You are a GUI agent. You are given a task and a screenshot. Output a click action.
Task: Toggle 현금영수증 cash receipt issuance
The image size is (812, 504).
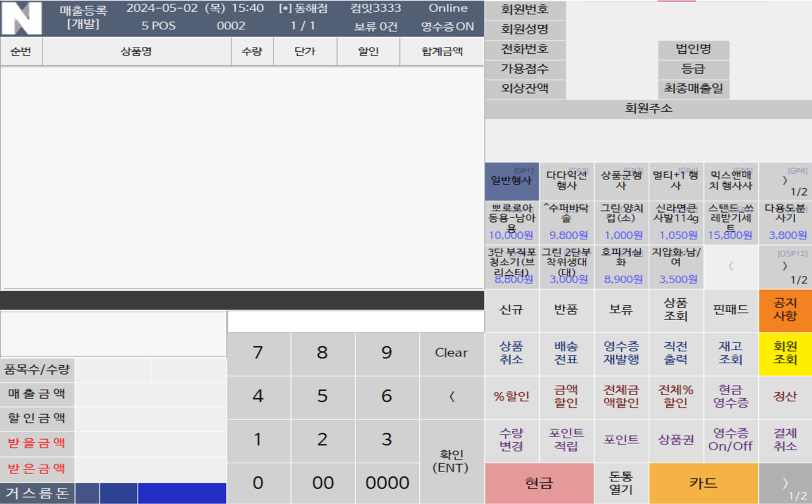click(731, 397)
